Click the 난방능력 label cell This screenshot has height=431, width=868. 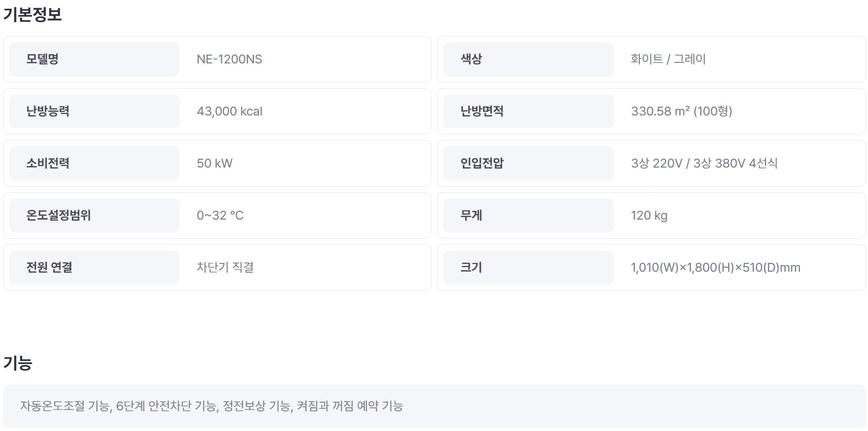(94, 111)
